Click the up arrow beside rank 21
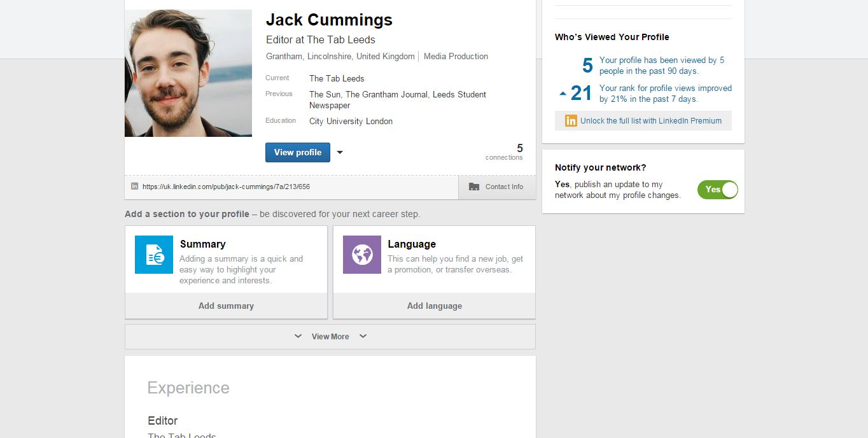Viewport: 868px width, 438px height. 563,94
